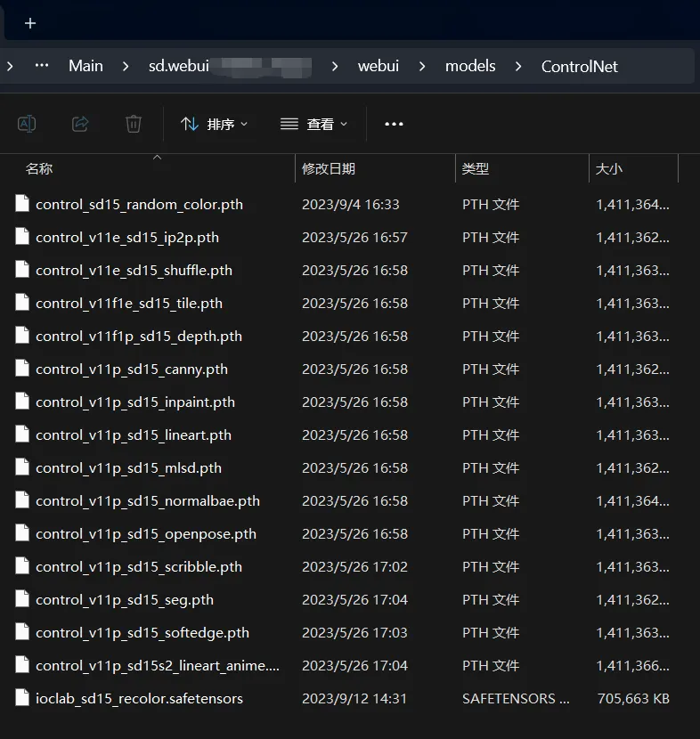The height and width of the screenshot is (739, 700).
Task: Click file icon of control_v11p_sd15_canny.pth
Action: click(x=22, y=369)
